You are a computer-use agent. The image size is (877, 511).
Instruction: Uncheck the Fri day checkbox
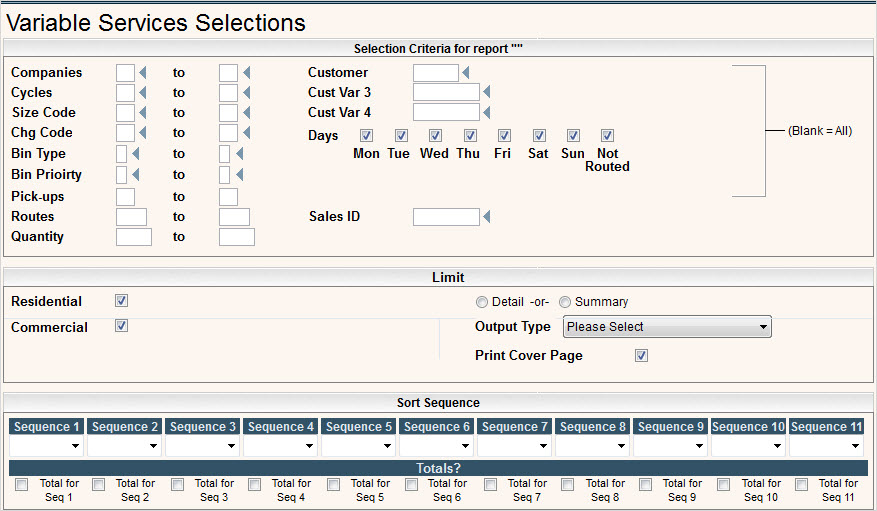pyautogui.click(x=504, y=135)
